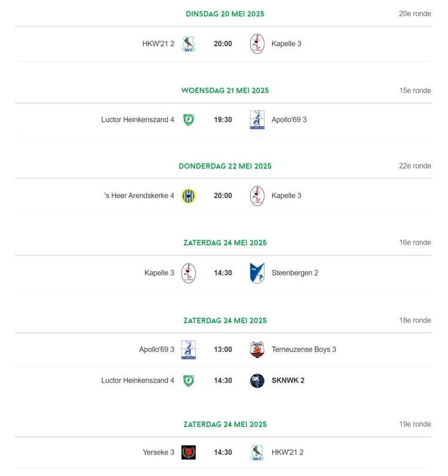This screenshot has height=476, width=448.
Task: Open the Yerseke 3 team link
Action: point(159,452)
